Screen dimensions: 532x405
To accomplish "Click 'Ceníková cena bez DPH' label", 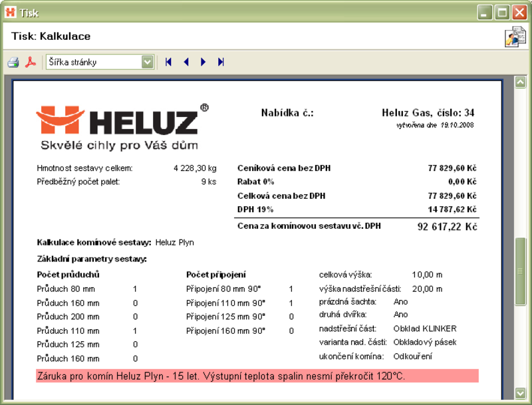I will tap(284, 168).
